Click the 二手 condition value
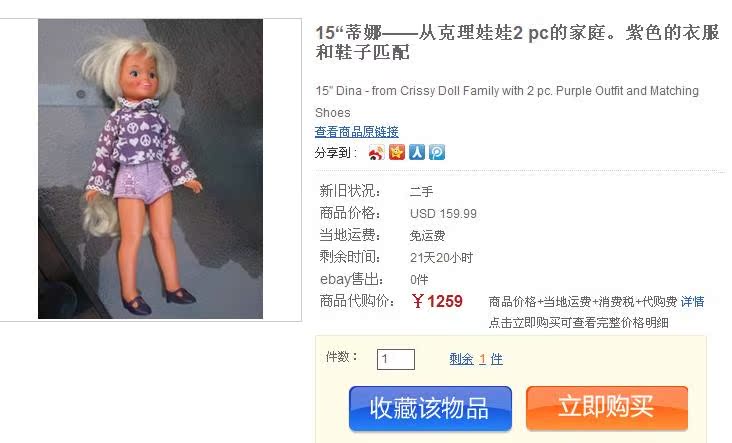 (x=422, y=191)
